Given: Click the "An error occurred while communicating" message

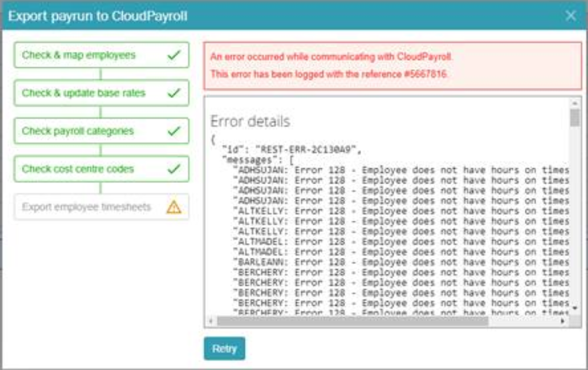Looking at the screenshot, I should point(331,57).
